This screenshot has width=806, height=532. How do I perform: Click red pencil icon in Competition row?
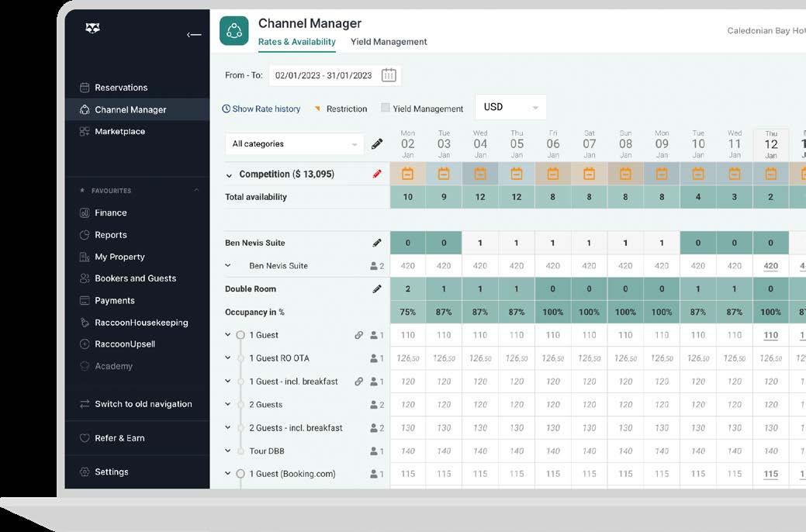(377, 174)
